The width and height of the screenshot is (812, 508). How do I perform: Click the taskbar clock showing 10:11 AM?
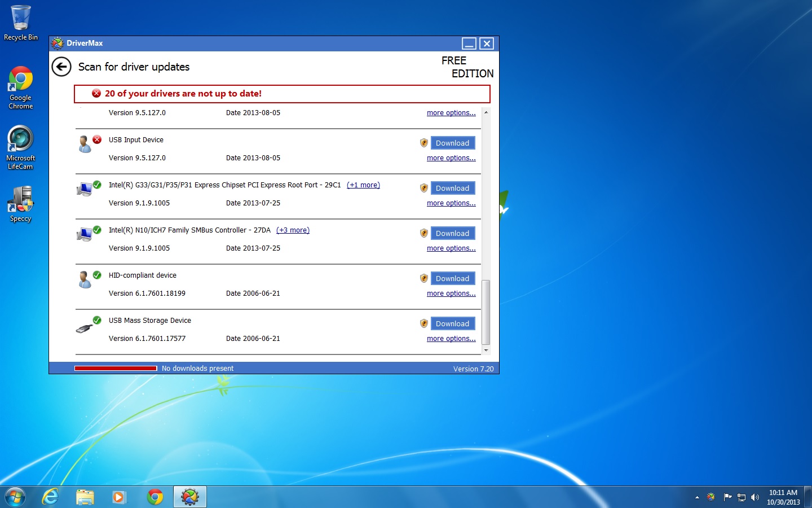click(783, 497)
